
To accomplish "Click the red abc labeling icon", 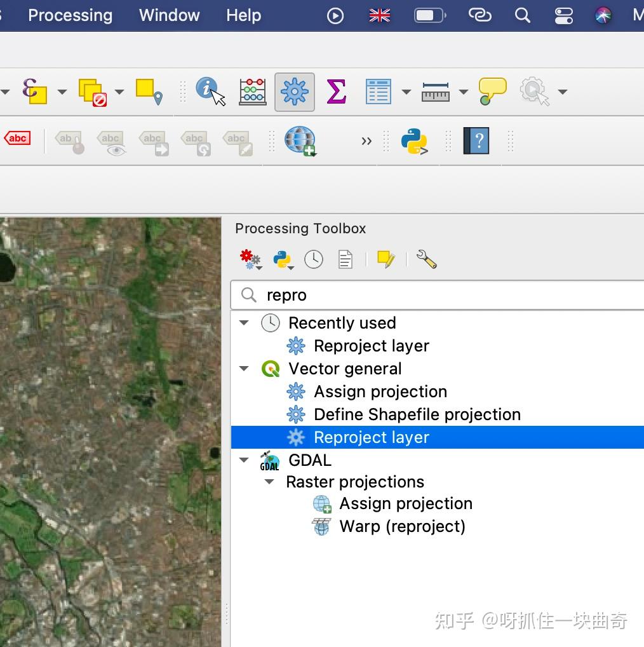I will coord(17,138).
